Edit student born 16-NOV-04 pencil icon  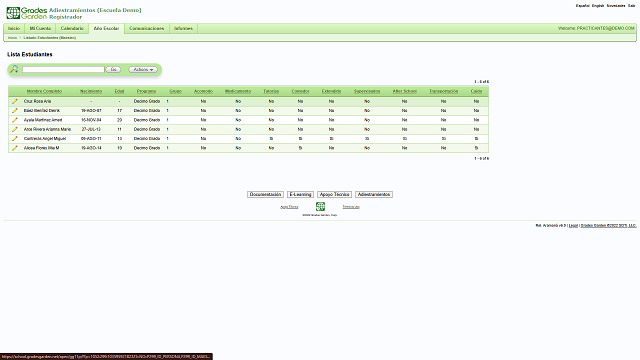point(15,120)
